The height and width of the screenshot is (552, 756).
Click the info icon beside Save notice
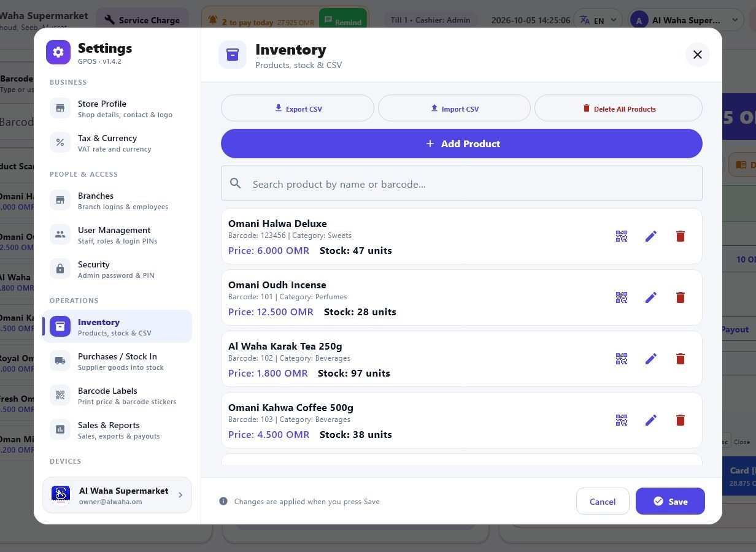click(223, 502)
